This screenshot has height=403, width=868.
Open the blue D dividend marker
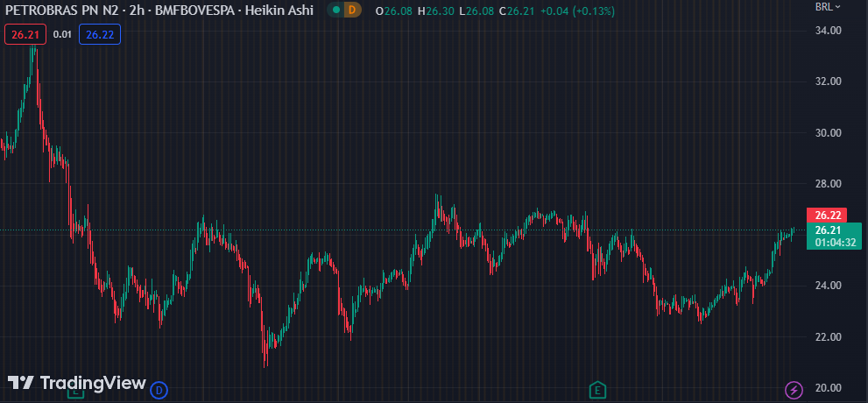(159, 390)
